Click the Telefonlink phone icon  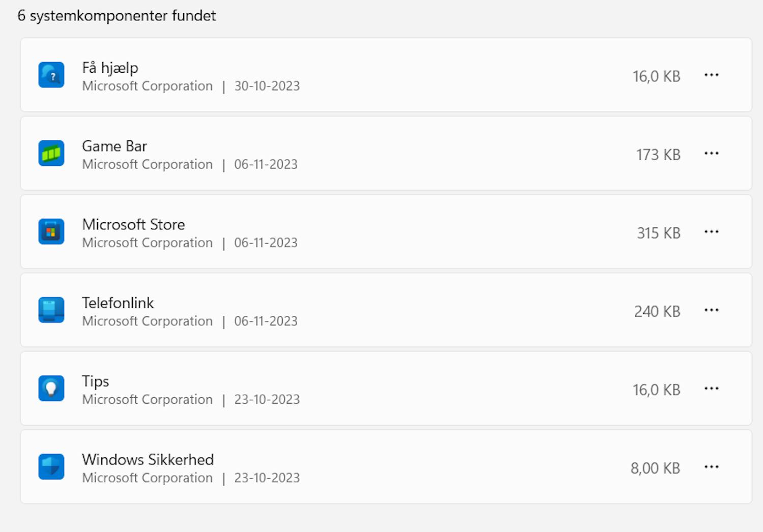pyautogui.click(x=51, y=309)
